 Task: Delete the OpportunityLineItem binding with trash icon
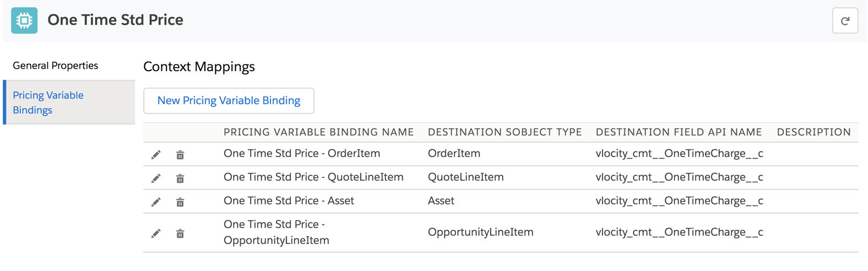click(x=180, y=234)
